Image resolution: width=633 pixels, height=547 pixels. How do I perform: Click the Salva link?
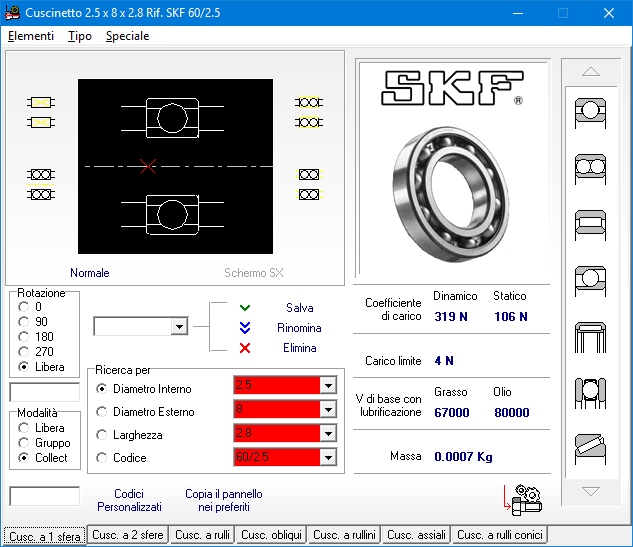[x=300, y=308]
